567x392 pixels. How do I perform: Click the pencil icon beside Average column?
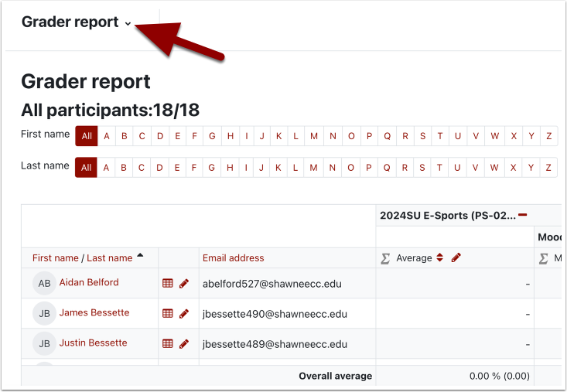pyautogui.click(x=456, y=258)
